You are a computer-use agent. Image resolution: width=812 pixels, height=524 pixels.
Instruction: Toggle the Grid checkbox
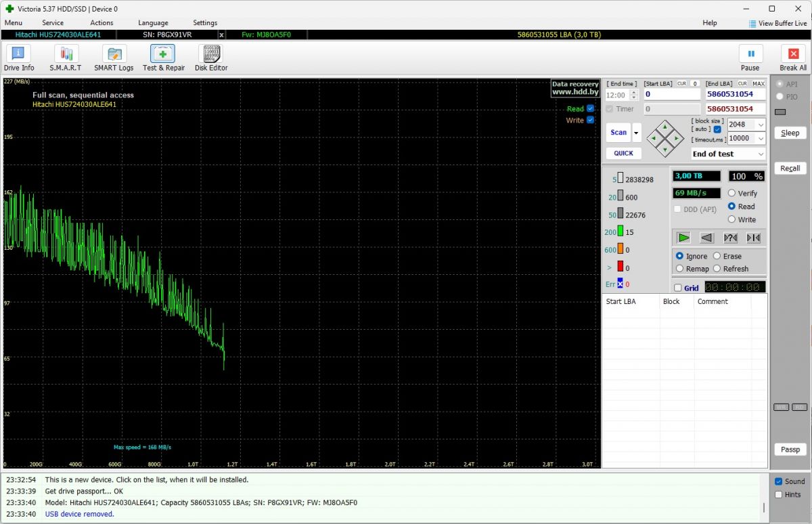678,288
